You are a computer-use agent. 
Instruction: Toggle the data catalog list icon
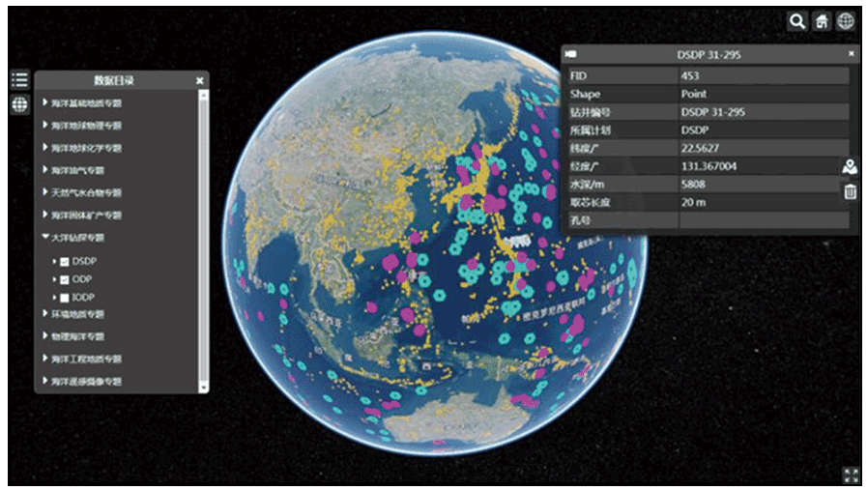coord(19,80)
